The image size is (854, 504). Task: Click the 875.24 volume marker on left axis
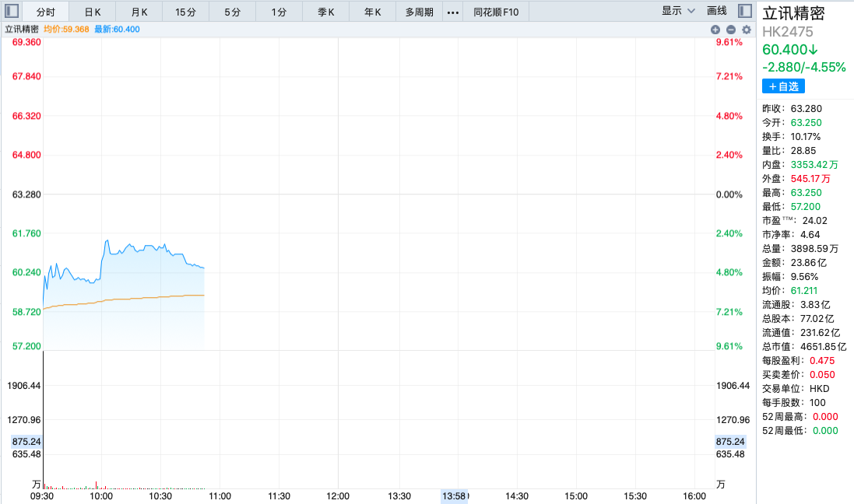[x=26, y=442]
